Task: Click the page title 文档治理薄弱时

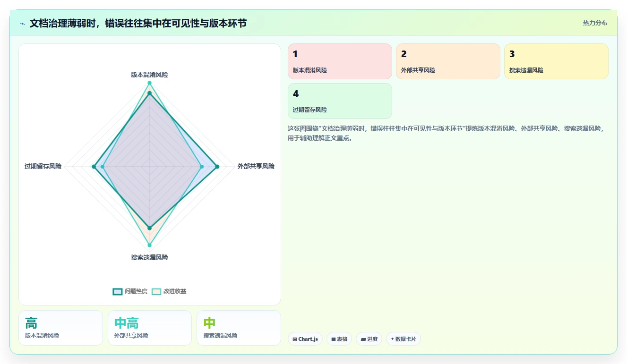Action: coord(138,23)
